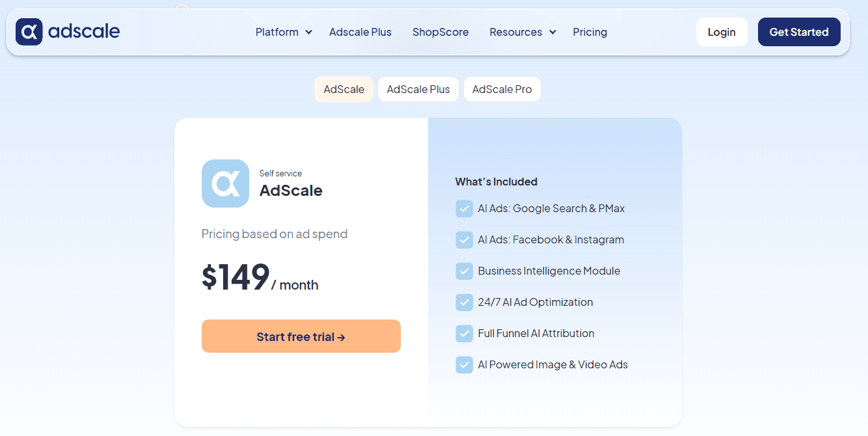Image resolution: width=868 pixels, height=436 pixels.
Task: Toggle the AI Ads: Google Search & PMax checkbox
Action: click(x=464, y=208)
